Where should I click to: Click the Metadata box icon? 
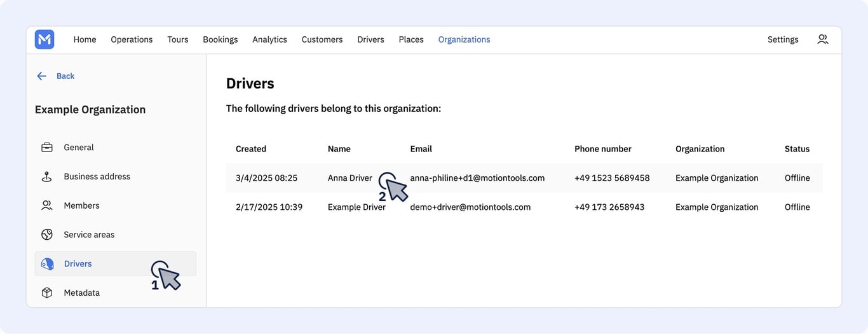(x=47, y=293)
